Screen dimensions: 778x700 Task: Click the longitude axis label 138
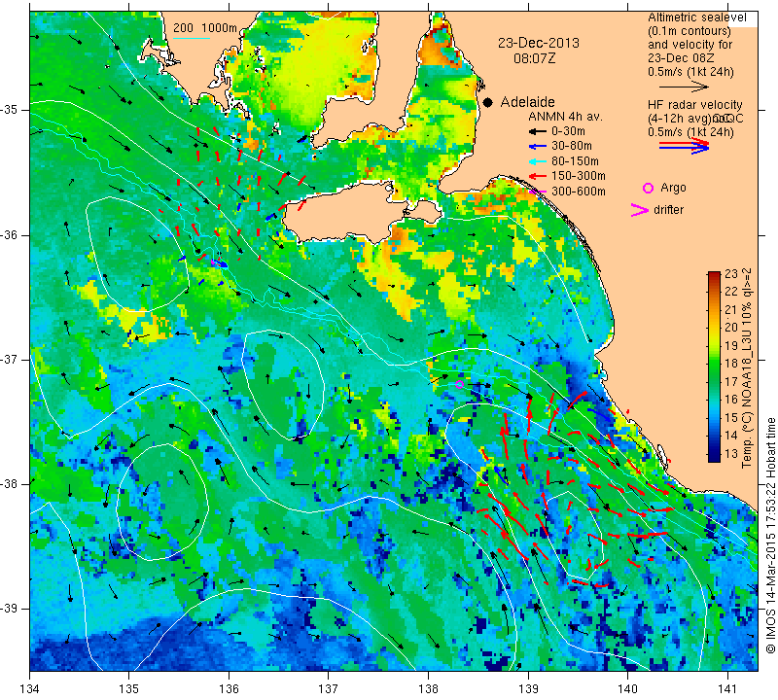(x=428, y=689)
